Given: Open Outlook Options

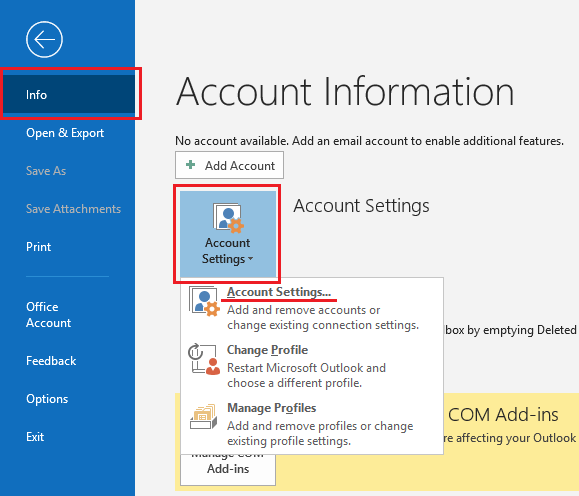Looking at the screenshot, I should pyautogui.click(x=47, y=399).
